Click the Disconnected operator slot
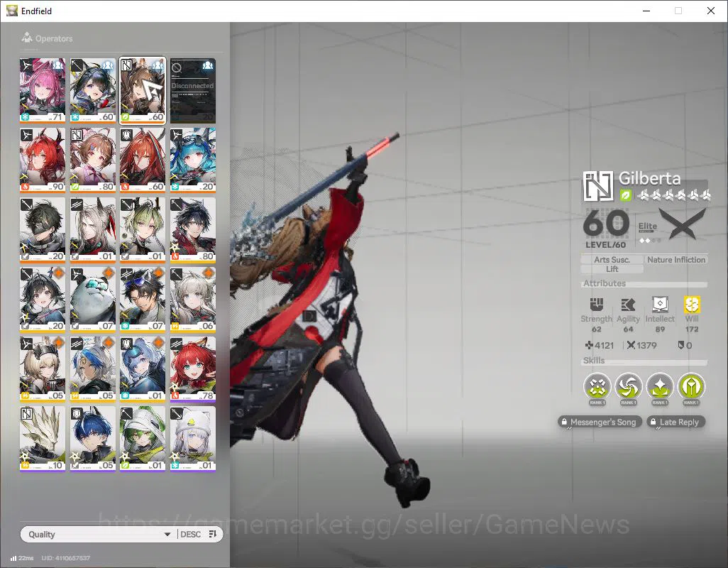The image size is (728, 568). [193, 90]
